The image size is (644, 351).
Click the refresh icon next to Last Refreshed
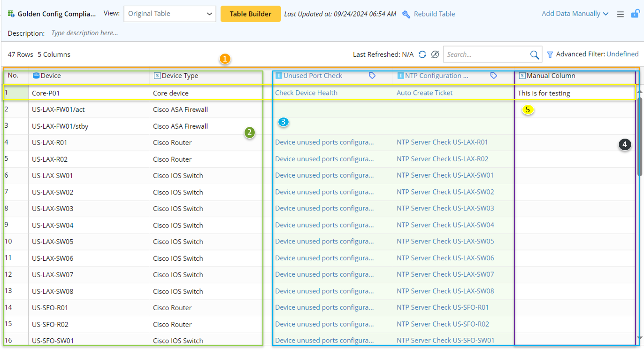422,55
